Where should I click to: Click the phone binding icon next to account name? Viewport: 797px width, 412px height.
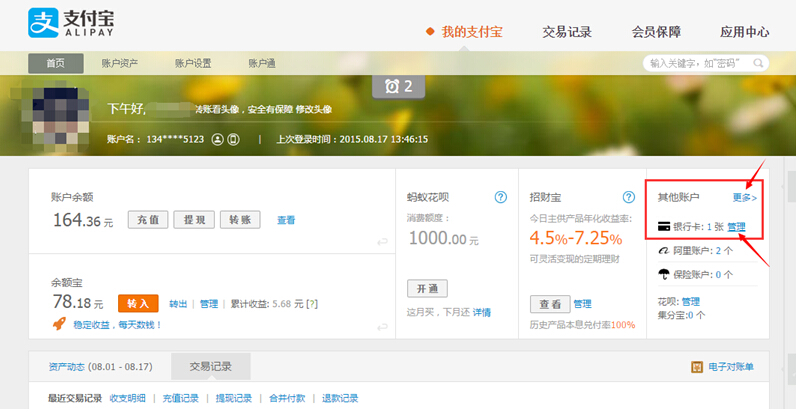[233, 139]
